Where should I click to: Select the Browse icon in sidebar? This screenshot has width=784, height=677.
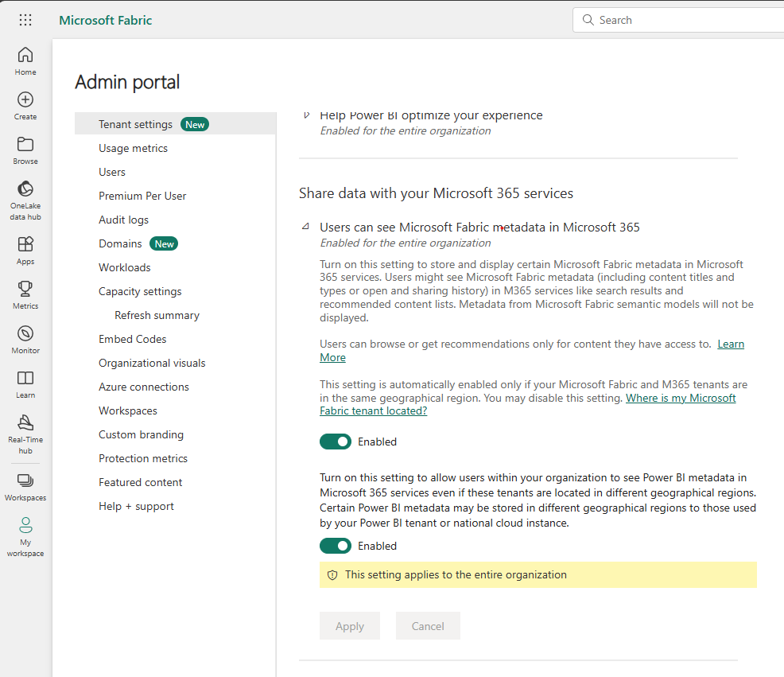[x=25, y=146]
